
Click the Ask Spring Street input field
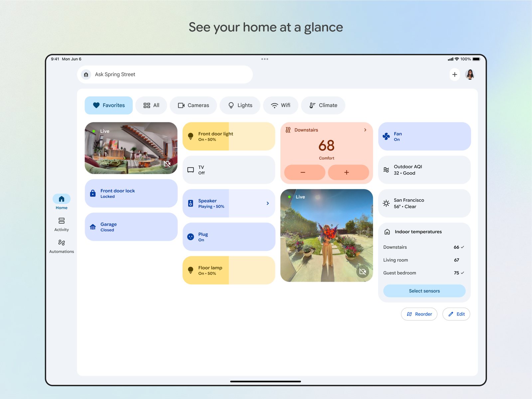tap(165, 75)
